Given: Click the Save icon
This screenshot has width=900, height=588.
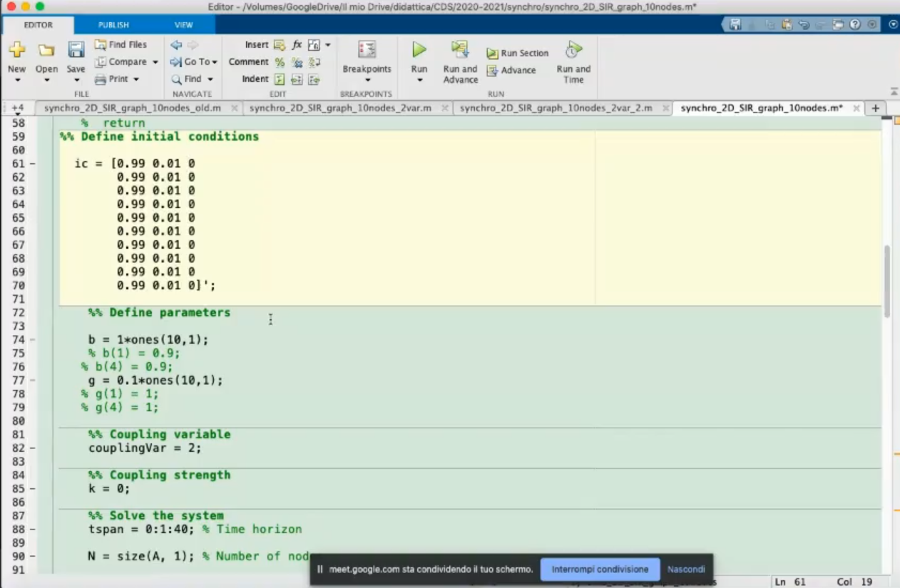Looking at the screenshot, I should 76,51.
